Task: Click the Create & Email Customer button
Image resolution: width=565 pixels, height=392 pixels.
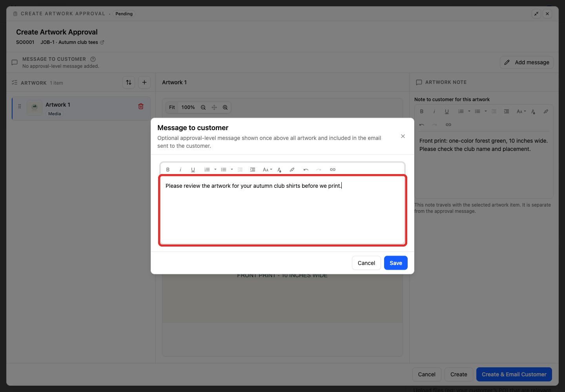Action: point(514,374)
